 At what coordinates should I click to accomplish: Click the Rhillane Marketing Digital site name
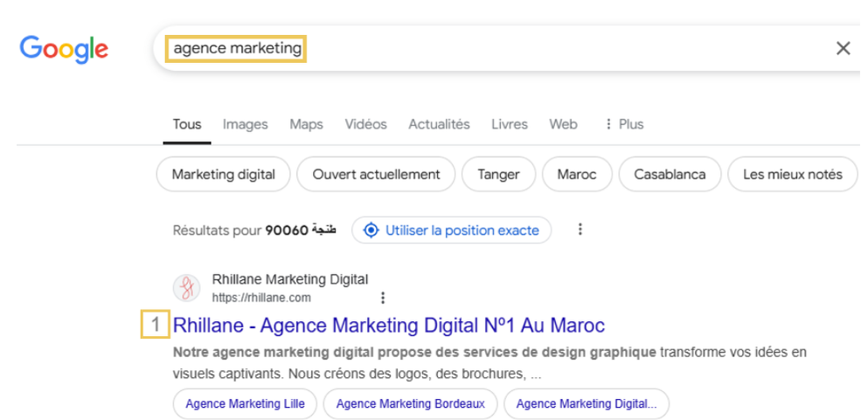(x=290, y=279)
